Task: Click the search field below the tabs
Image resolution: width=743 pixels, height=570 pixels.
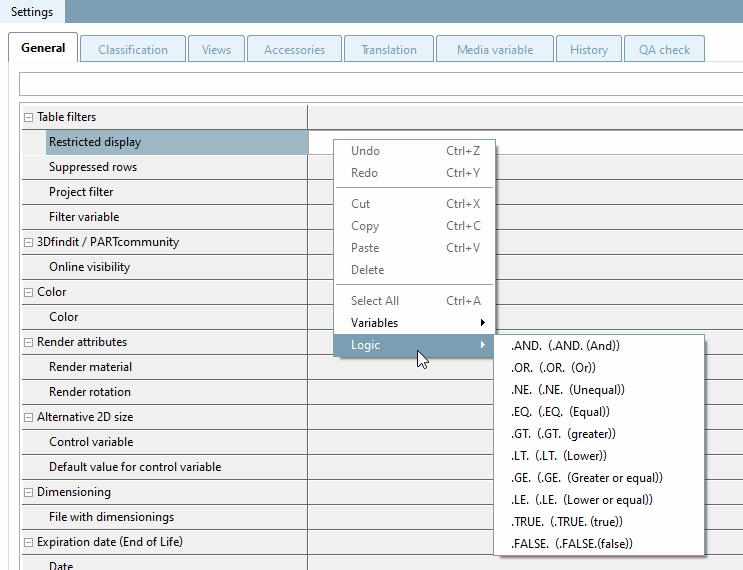Action: coord(380,83)
